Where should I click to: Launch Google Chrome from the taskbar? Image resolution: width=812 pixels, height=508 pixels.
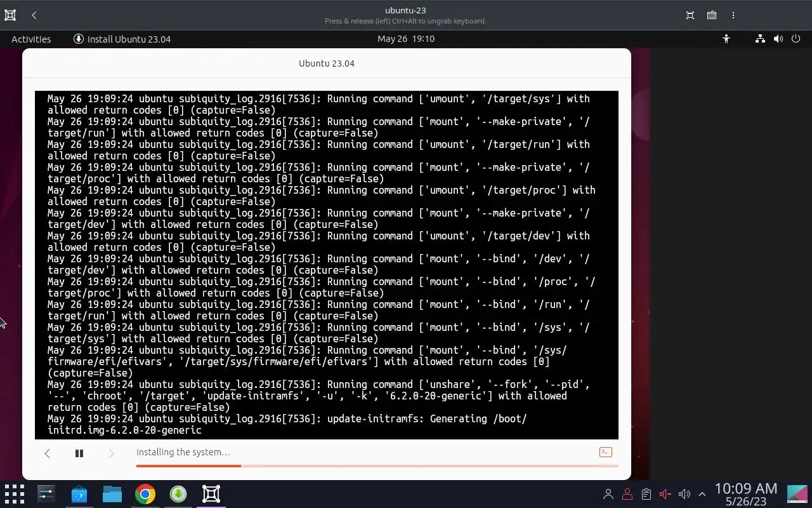tap(145, 494)
